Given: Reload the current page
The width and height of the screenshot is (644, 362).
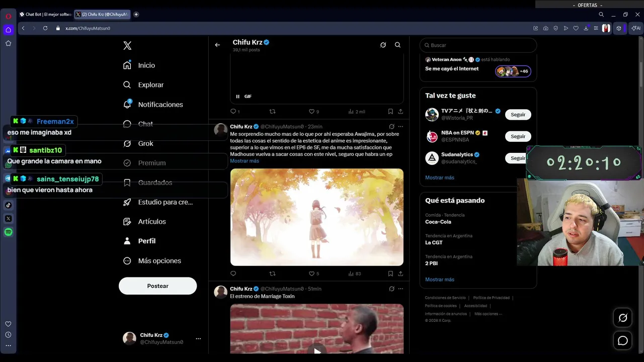Looking at the screenshot, I should (x=45, y=28).
